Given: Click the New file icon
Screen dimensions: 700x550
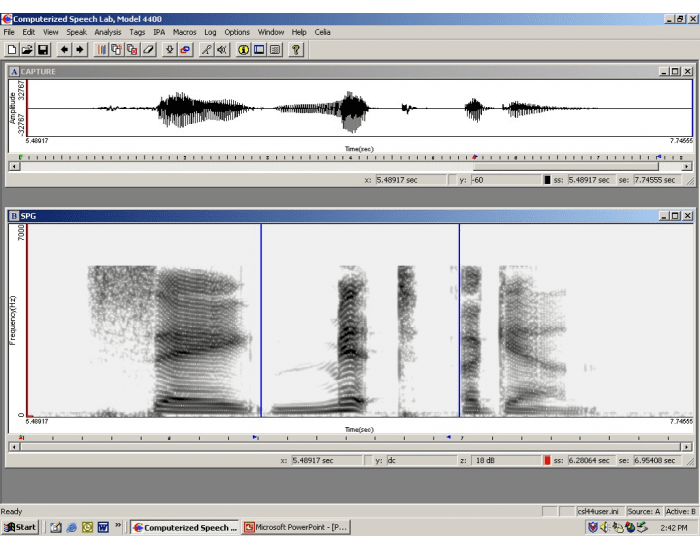Looking at the screenshot, I should (12, 50).
